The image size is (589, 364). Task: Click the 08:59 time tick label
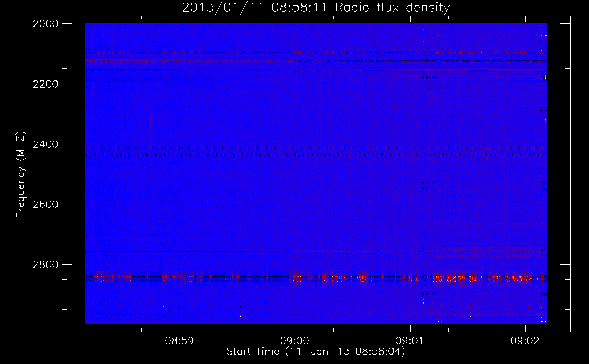tap(179, 341)
